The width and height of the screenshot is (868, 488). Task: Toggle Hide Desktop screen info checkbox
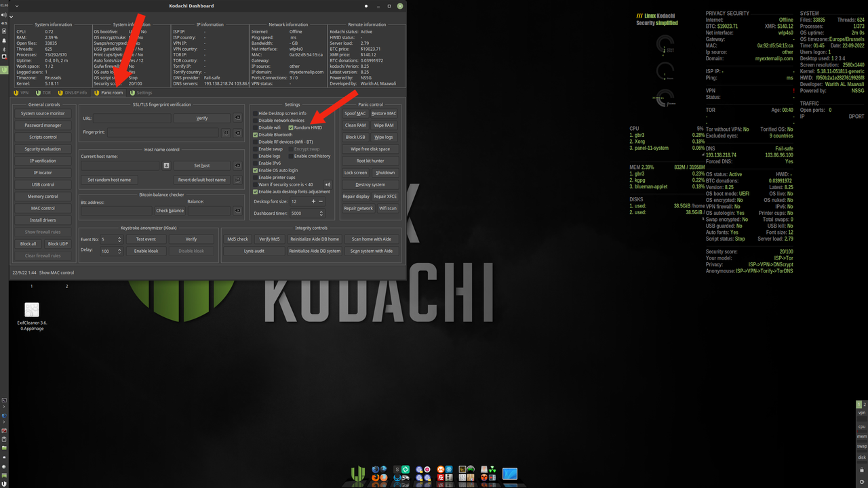(255, 113)
